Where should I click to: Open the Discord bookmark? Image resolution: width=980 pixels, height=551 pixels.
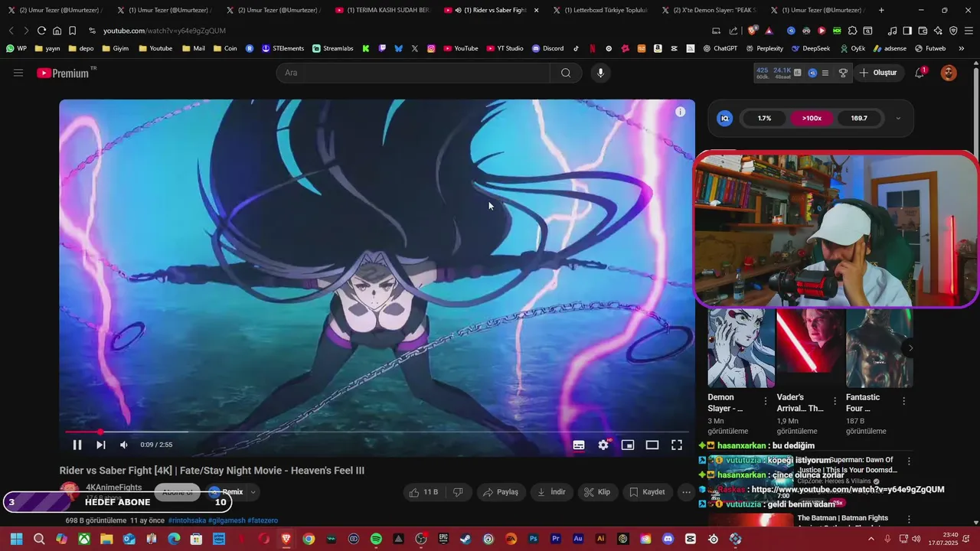pos(547,48)
